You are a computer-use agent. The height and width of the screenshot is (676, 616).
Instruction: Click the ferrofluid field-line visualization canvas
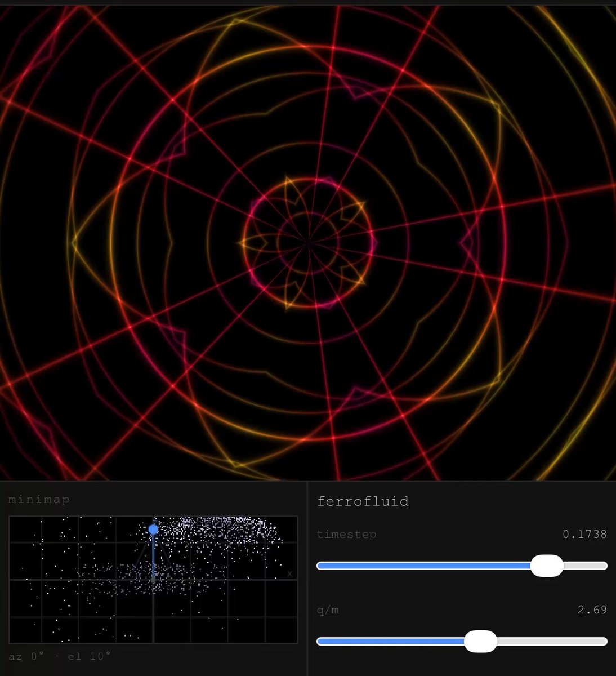[x=308, y=243]
